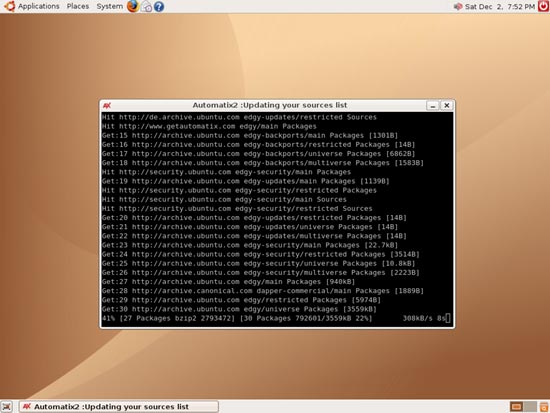Click the Hit edgy-security/main Sources line
This screenshot has width=550, height=413.
224,199
